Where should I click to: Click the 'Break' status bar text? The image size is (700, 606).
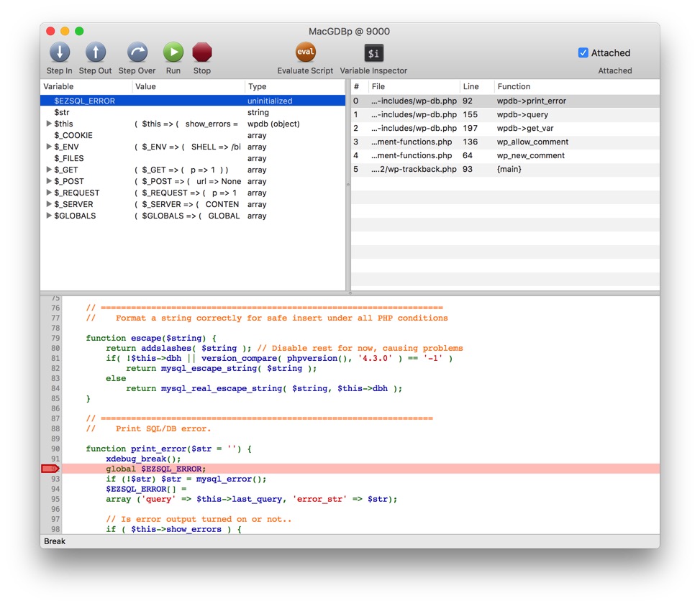[55, 541]
